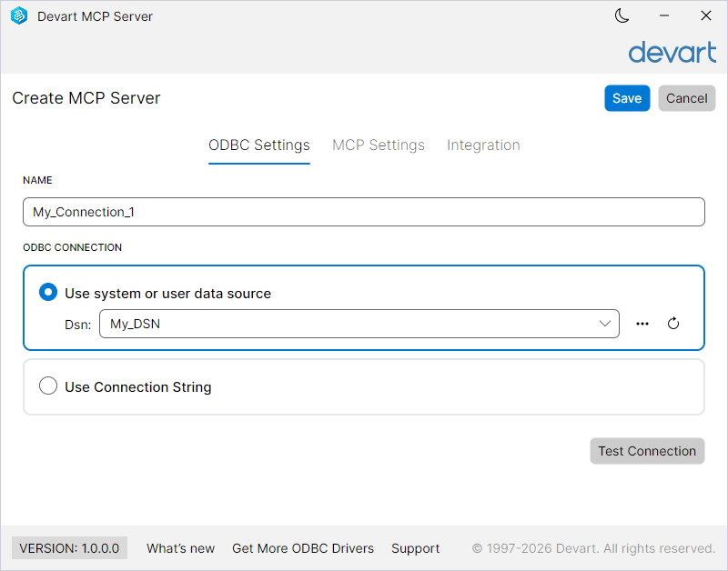Click the devart brand logo
This screenshot has width=728, height=571.
point(672,52)
